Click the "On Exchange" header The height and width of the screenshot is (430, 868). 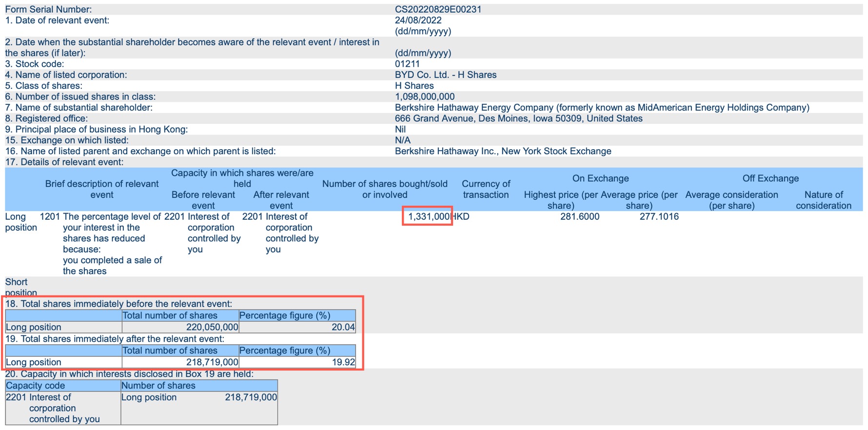(x=601, y=178)
